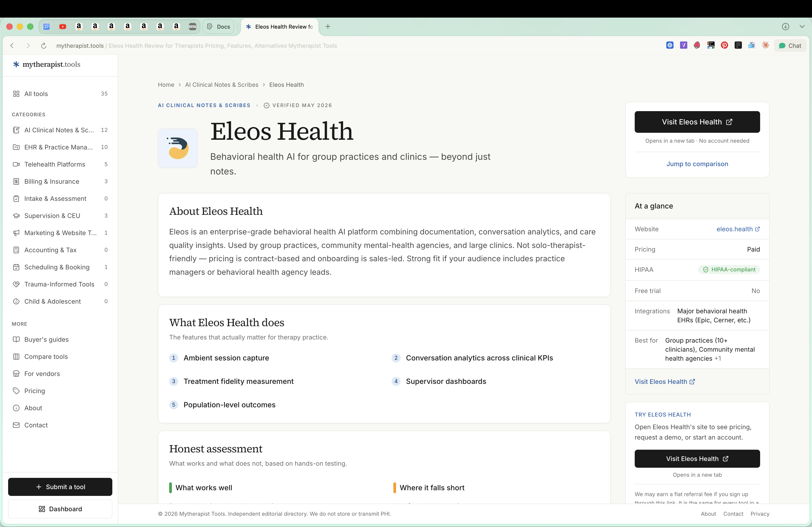Click the orange asterisk extension icon

click(766, 45)
